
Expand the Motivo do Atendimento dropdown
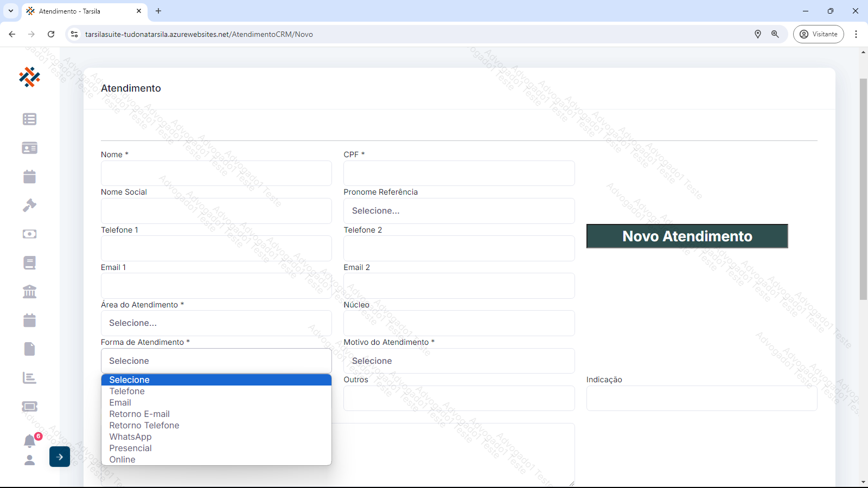(x=459, y=361)
